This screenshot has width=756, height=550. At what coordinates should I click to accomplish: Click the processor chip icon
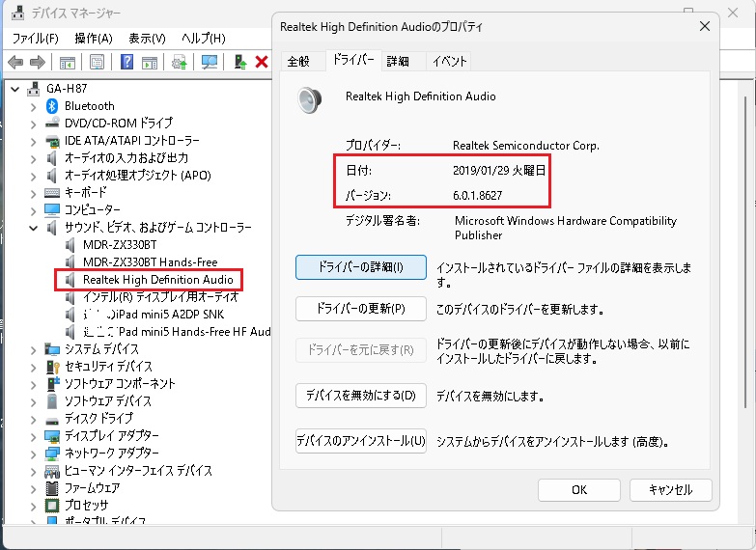(52, 506)
